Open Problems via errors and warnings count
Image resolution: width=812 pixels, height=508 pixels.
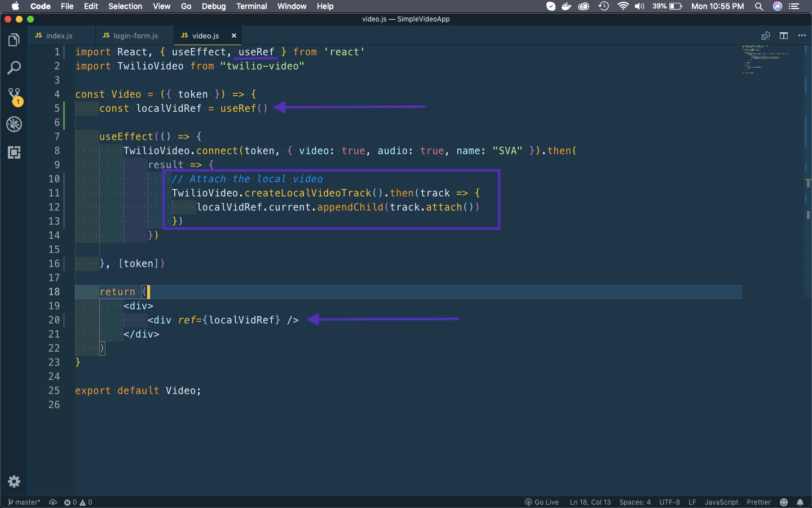coord(78,502)
